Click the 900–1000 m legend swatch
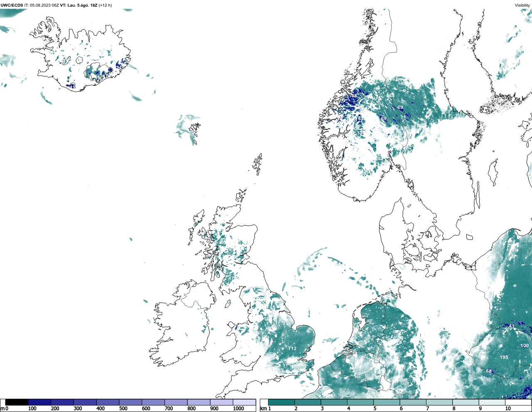The height and width of the screenshot is (412, 532). tap(222, 402)
